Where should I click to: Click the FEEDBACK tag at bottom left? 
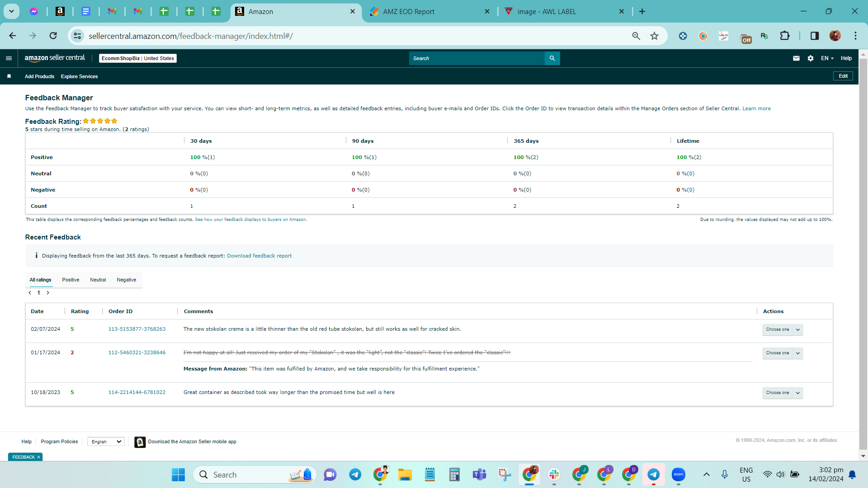point(24,457)
